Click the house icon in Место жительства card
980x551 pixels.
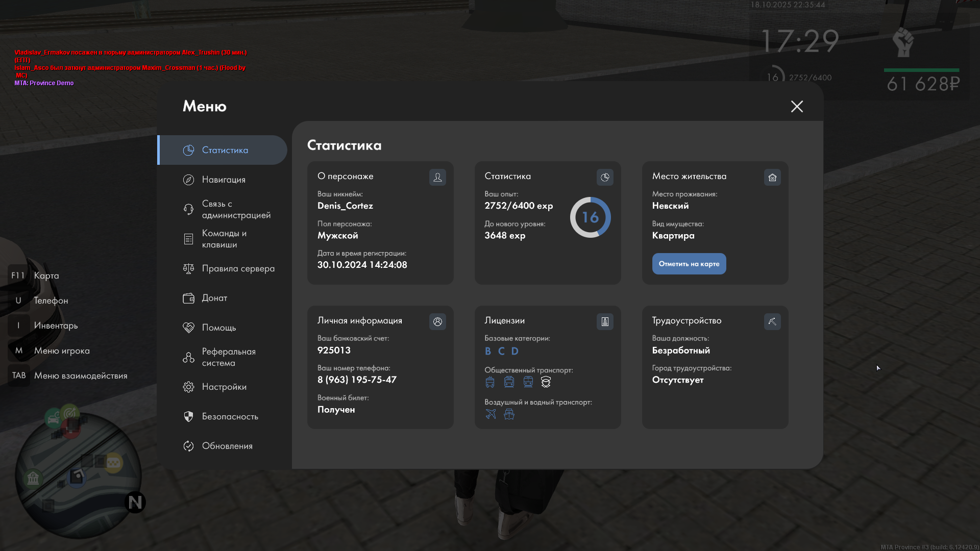(772, 177)
